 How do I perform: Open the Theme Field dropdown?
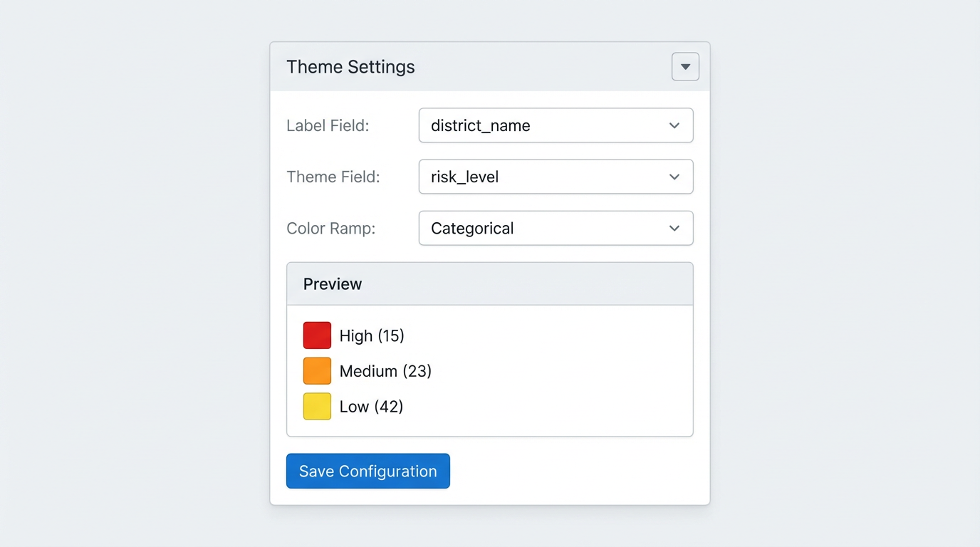(x=556, y=177)
